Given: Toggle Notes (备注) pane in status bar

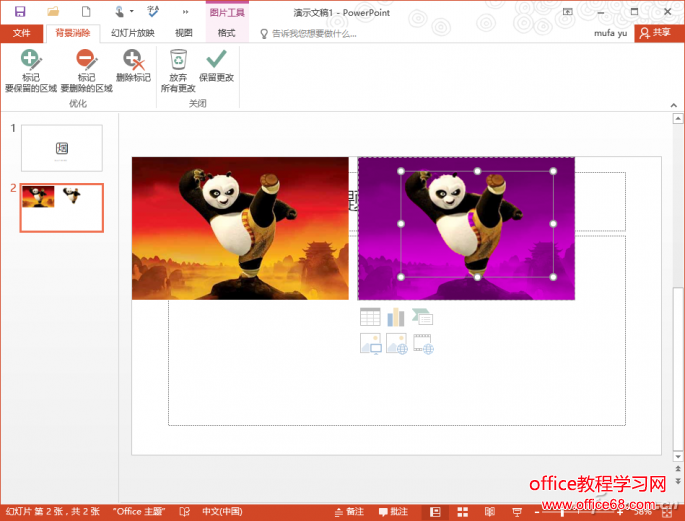Looking at the screenshot, I should [x=349, y=511].
